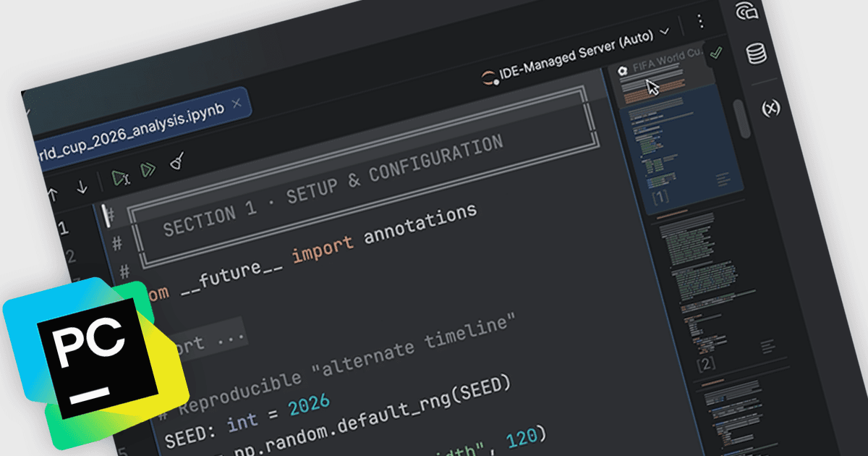Click line number 1 in the gutter
Screen dimensions: 868x456
(x=64, y=229)
